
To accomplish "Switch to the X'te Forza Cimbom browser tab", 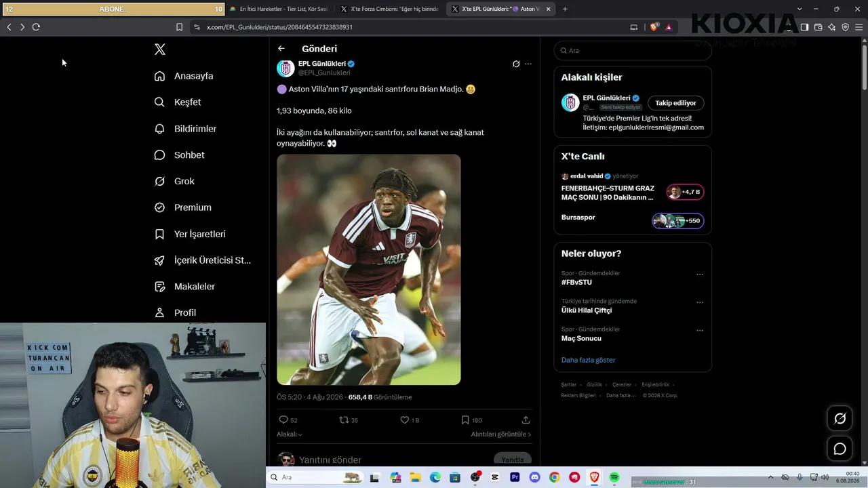I will pyautogui.click(x=390, y=9).
